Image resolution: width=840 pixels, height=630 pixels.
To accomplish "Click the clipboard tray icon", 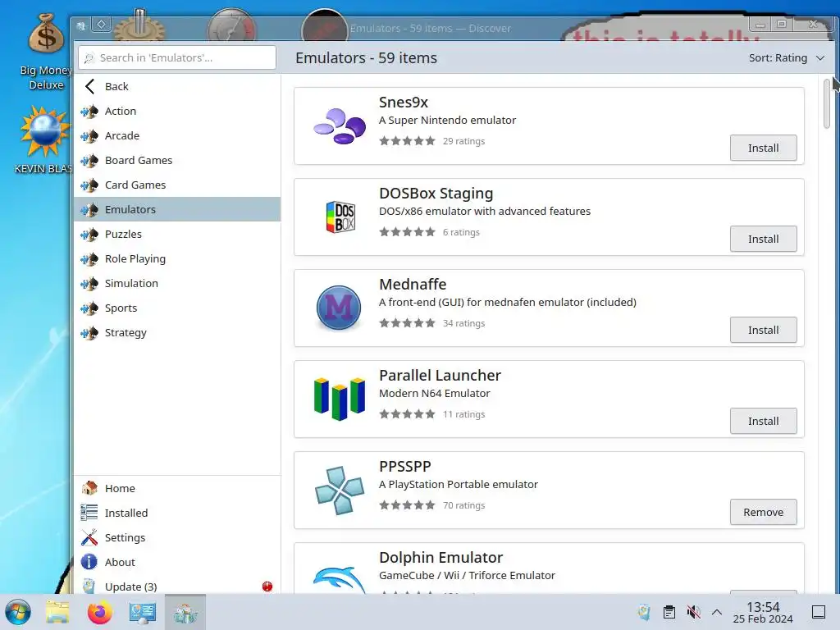I will pos(669,612).
